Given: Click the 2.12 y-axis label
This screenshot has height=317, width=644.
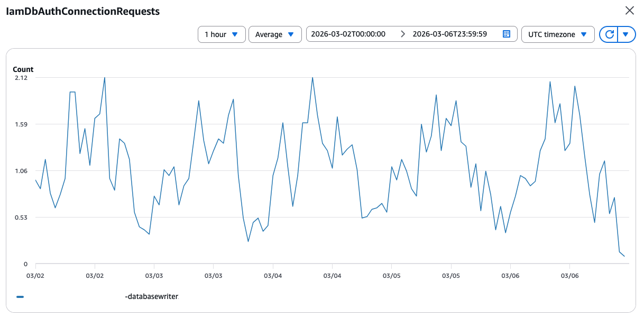Looking at the screenshot, I should click(x=21, y=78).
